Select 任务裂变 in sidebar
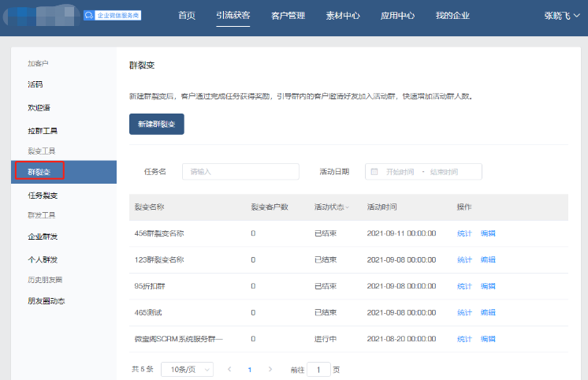 tap(43, 195)
